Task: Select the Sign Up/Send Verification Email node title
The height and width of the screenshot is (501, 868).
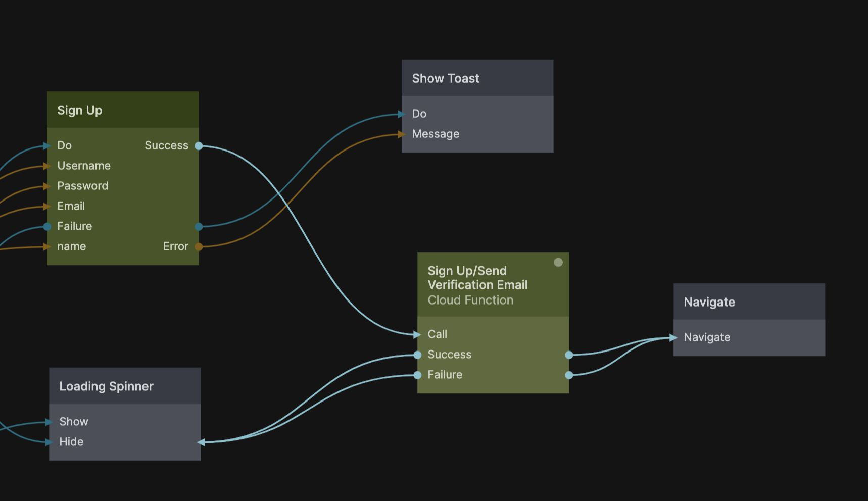Action: (x=477, y=278)
